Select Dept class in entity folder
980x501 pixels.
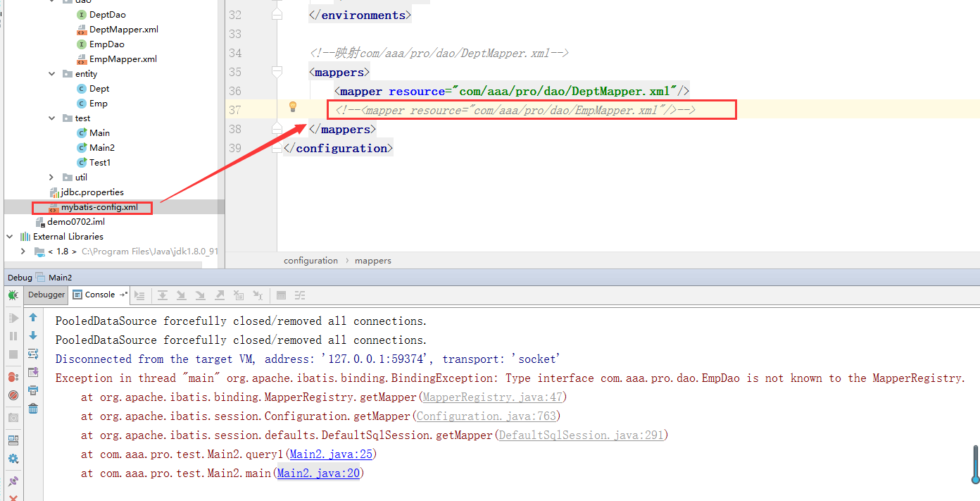(x=99, y=89)
